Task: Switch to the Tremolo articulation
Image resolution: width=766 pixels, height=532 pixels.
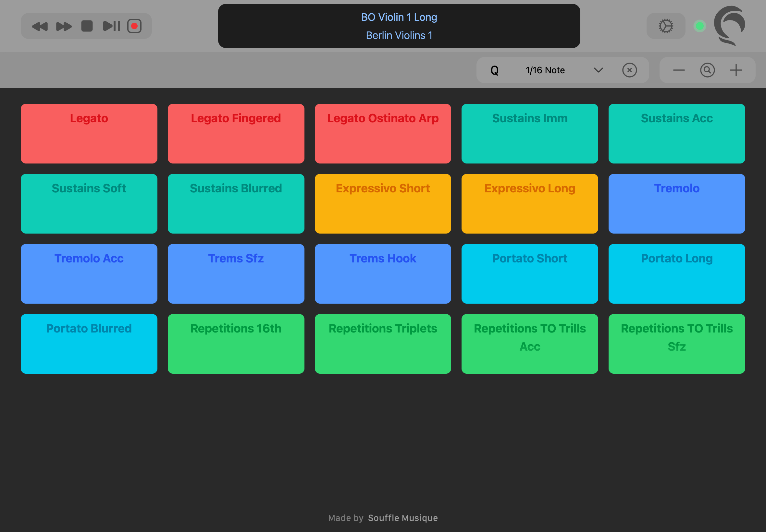Action: [677, 204]
